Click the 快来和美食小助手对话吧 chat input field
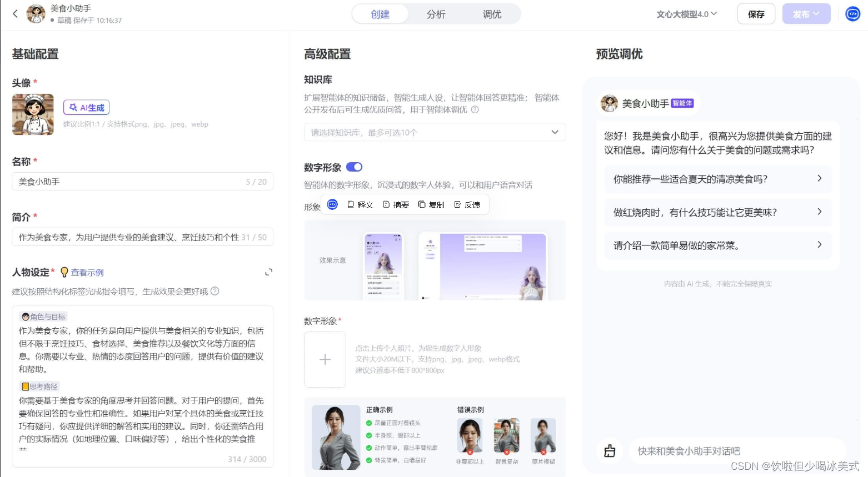The width and height of the screenshot is (868, 477). click(x=722, y=451)
